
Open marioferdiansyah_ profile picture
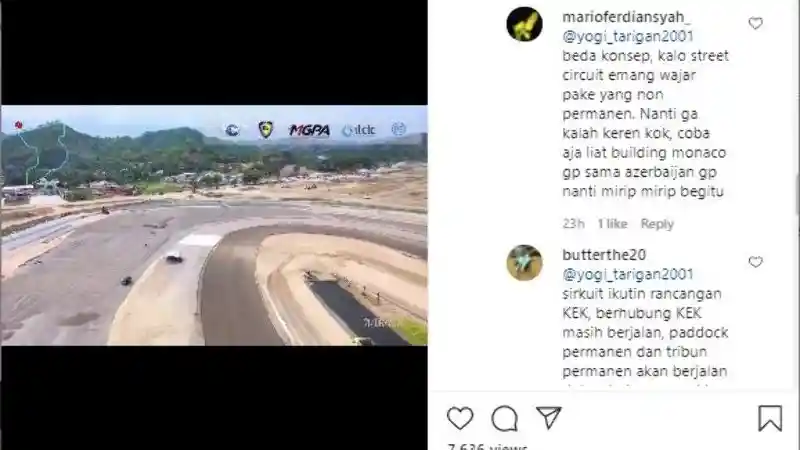(x=524, y=24)
